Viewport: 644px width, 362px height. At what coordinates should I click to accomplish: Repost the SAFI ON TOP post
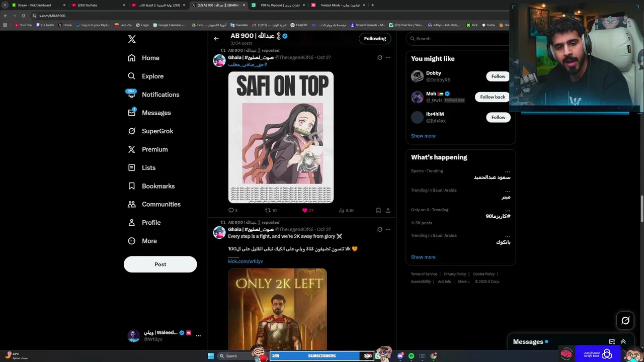271,211
